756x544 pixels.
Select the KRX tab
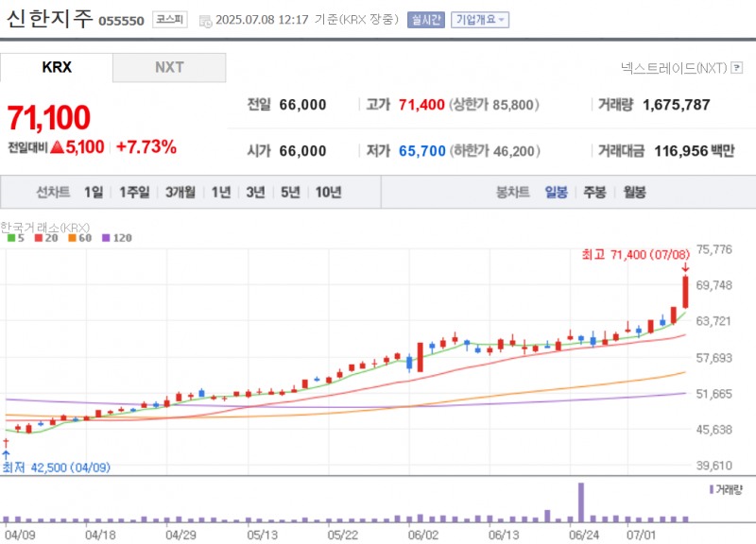(x=57, y=68)
